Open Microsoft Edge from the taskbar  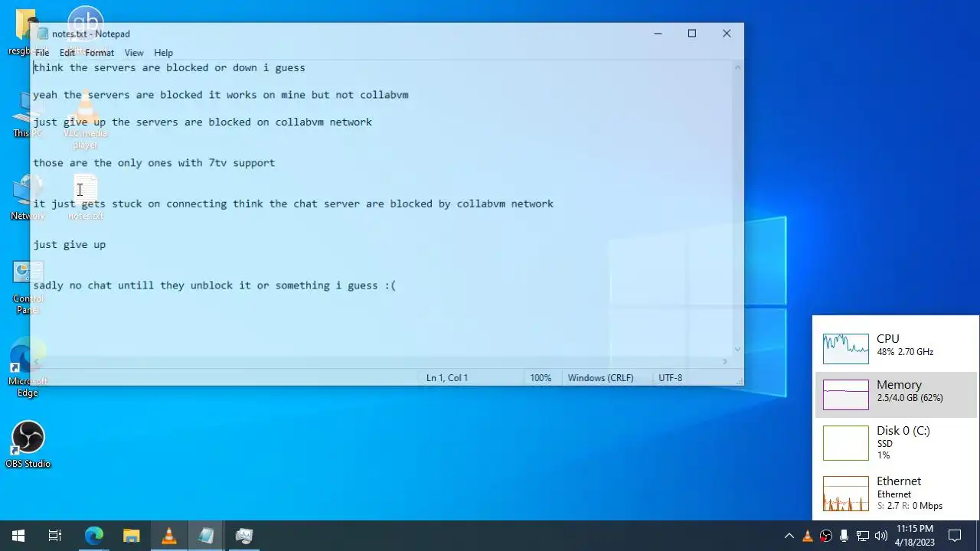pyautogui.click(x=93, y=536)
